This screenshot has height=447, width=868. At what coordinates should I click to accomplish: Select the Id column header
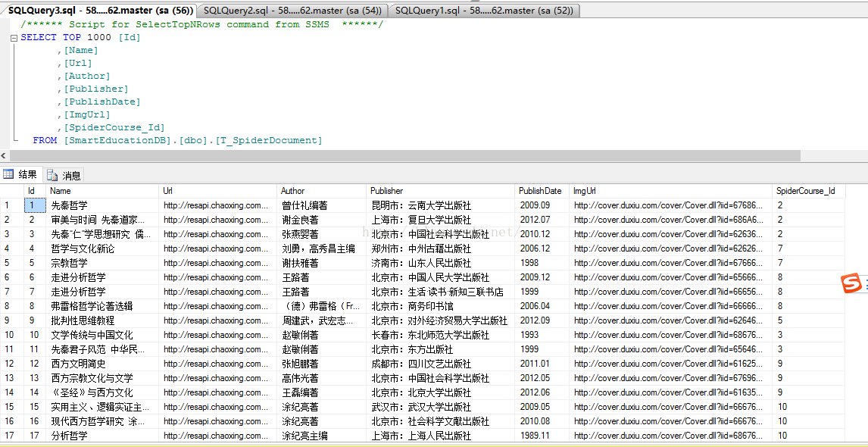[35, 190]
